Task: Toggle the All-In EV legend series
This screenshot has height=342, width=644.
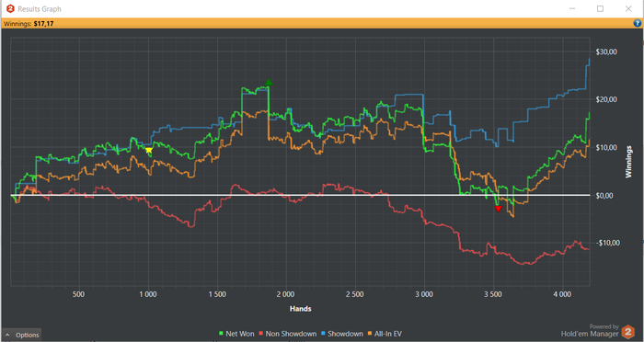Action: (385, 334)
